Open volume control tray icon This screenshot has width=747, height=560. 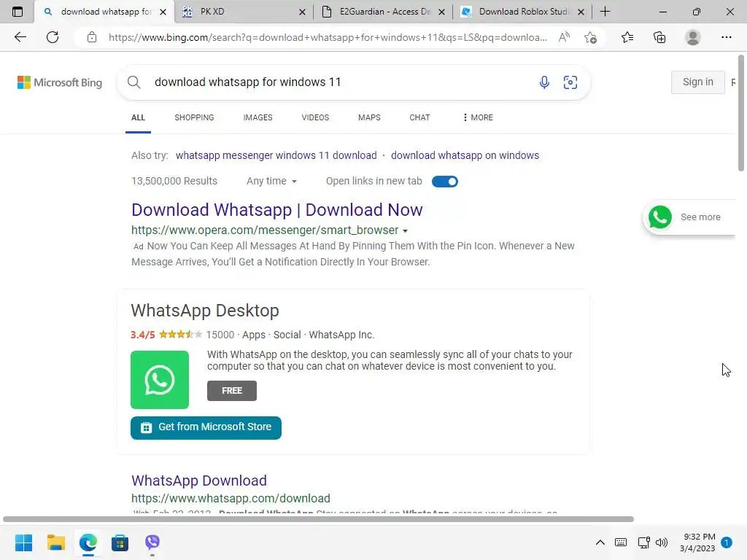point(662,542)
